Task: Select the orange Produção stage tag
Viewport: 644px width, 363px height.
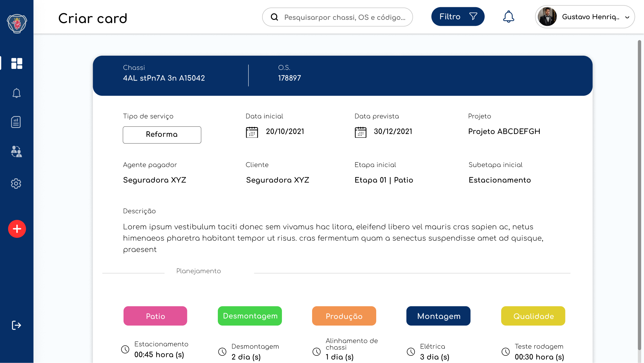Action: click(344, 316)
